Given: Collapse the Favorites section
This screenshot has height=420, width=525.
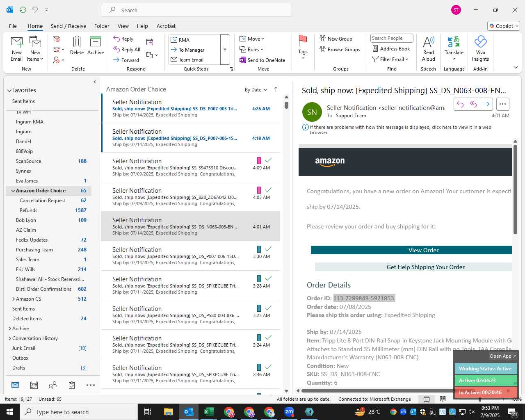Looking at the screenshot, I should 9,90.
